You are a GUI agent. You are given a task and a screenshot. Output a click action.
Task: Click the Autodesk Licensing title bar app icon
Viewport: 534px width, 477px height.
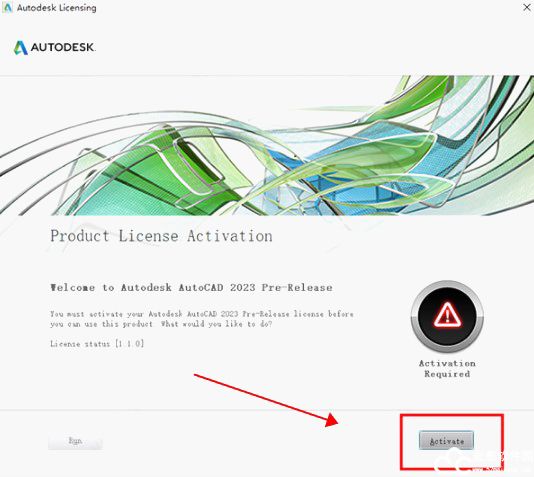[7, 7]
